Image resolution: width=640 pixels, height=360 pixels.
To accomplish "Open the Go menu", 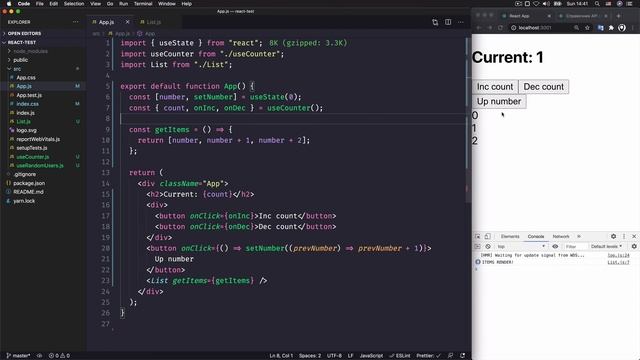I will coord(110,4).
